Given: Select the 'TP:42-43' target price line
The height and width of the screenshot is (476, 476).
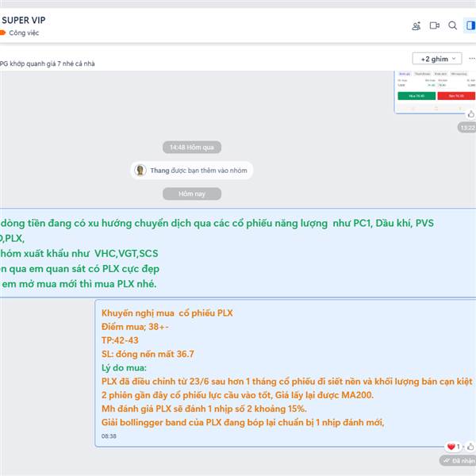Looking at the screenshot, I should pos(120,340).
